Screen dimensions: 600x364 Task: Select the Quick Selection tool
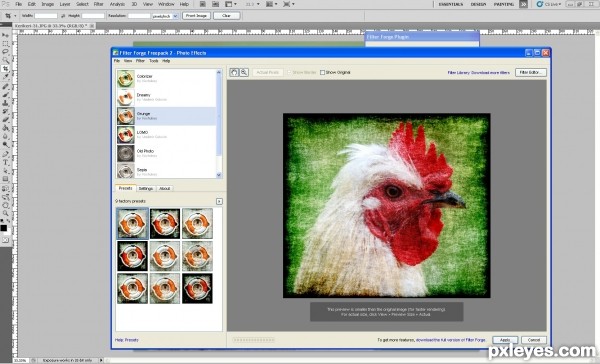tap(5, 60)
